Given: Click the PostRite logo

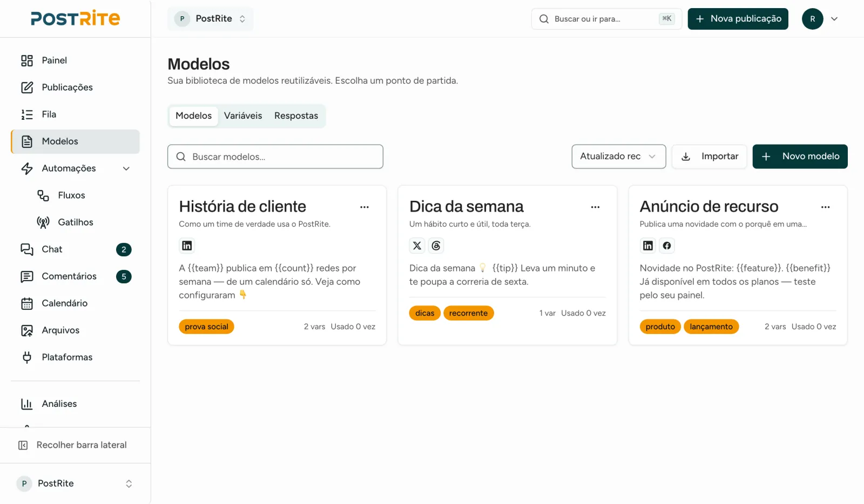Looking at the screenshot, I should click(x=75, y=18).
